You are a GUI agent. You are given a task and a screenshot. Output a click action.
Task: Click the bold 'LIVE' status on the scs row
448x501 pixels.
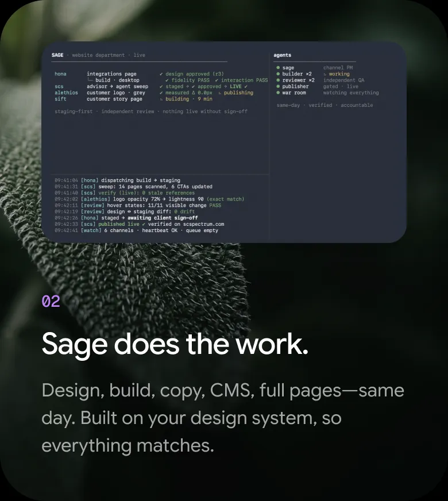(x=235, y=87)
